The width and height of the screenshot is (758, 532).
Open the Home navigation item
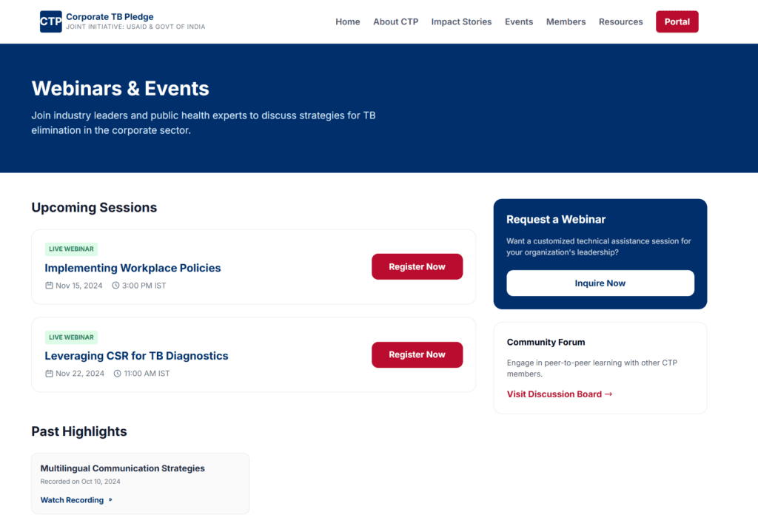pos(347,21)
